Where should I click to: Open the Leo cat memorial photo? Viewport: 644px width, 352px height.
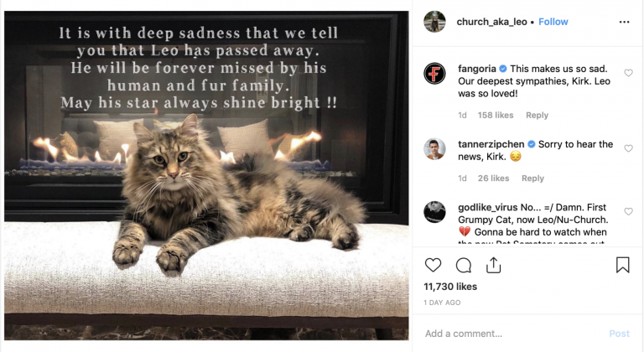[206, 175]
